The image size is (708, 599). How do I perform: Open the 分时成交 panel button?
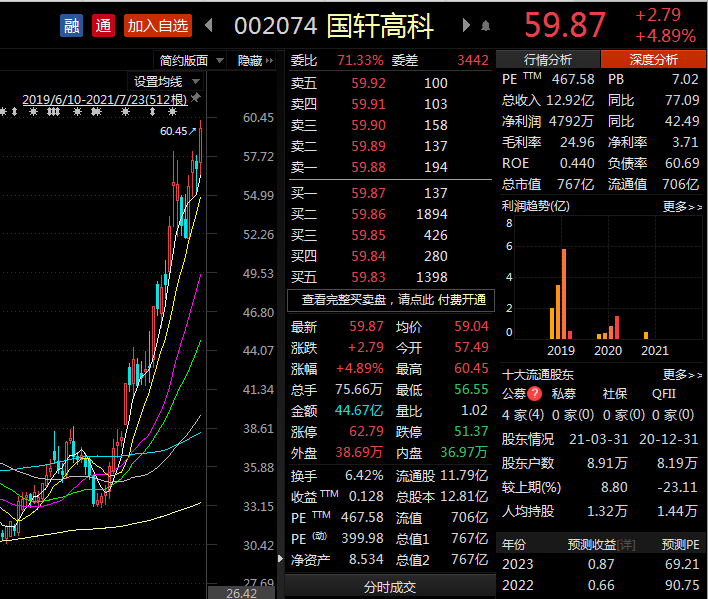coord(390,587)
